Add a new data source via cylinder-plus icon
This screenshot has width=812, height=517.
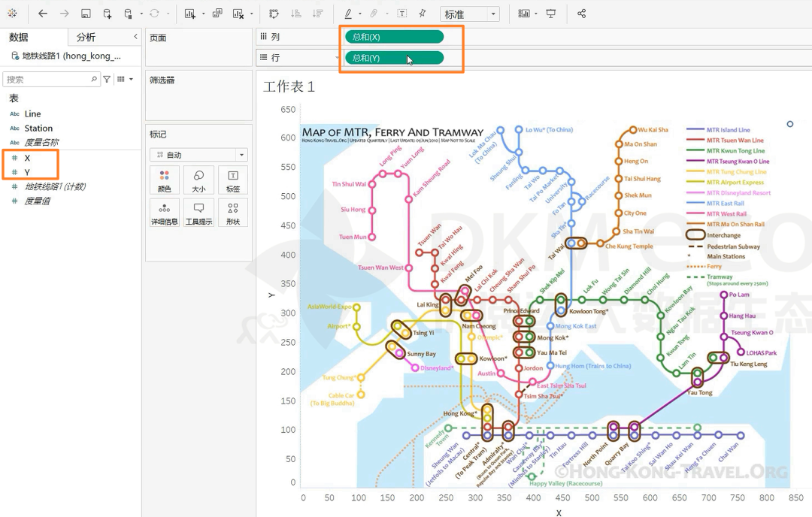click(108, 14)
